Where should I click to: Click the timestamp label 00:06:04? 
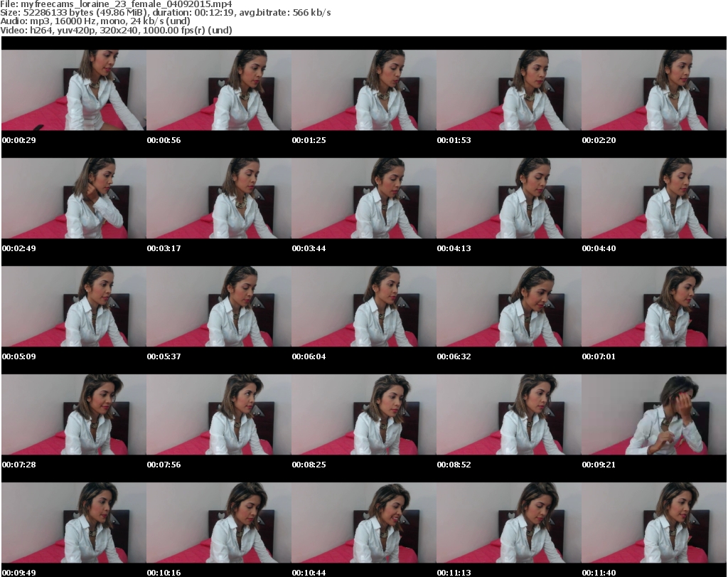pos(309,356)
